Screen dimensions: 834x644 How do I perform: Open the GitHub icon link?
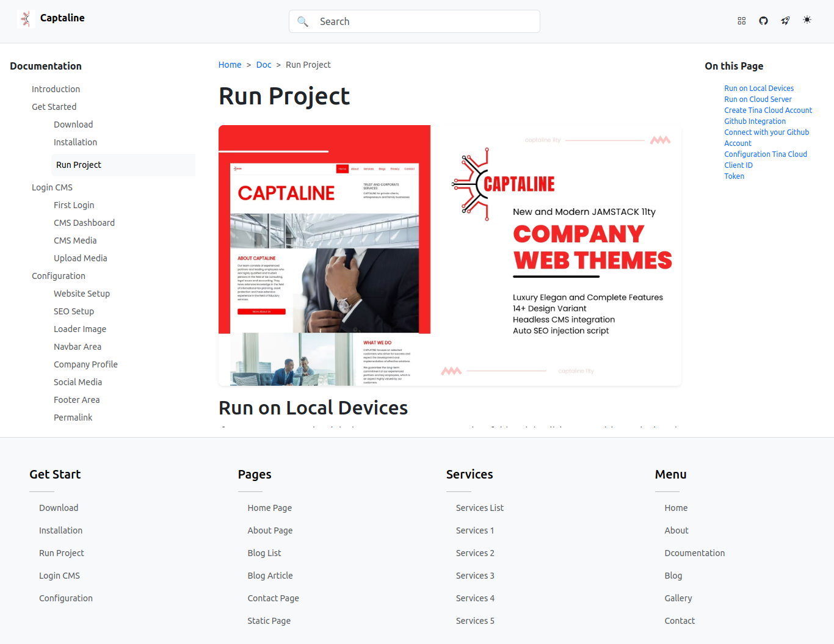click(763, 21)
